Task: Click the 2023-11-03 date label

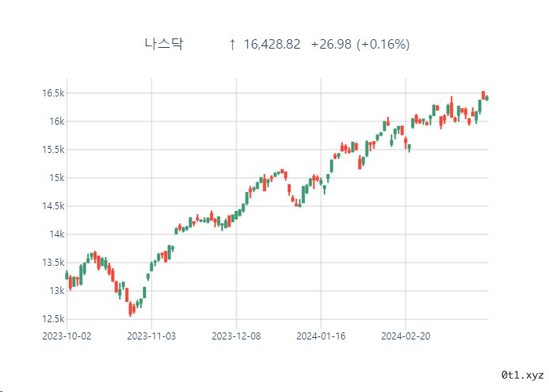Action: coord(151,336)
